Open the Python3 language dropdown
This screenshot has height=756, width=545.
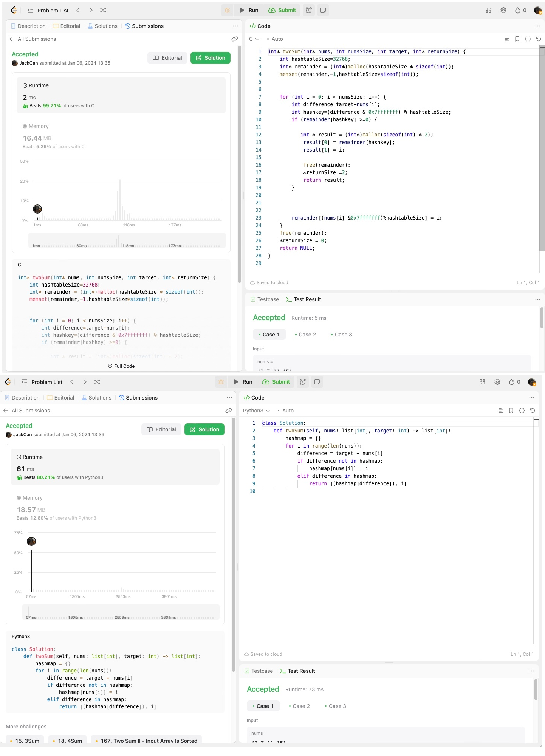pyautogui.click(x=256, y=411)
